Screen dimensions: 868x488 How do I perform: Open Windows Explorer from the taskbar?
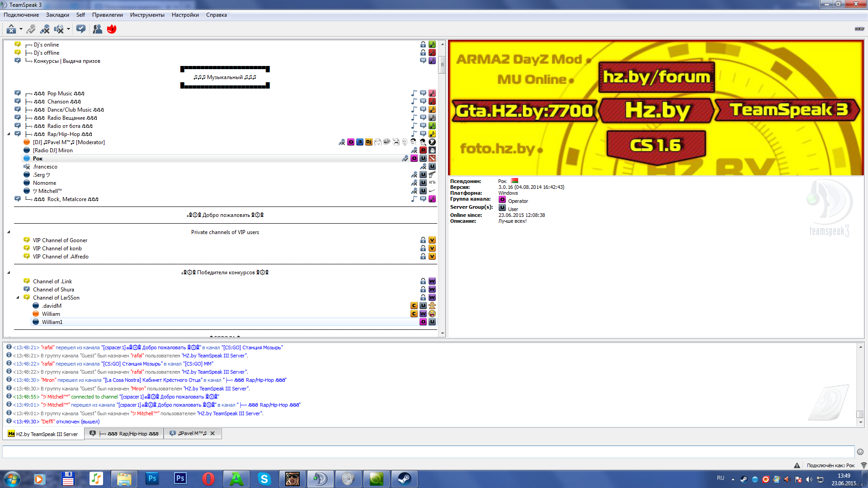(124, 479)
